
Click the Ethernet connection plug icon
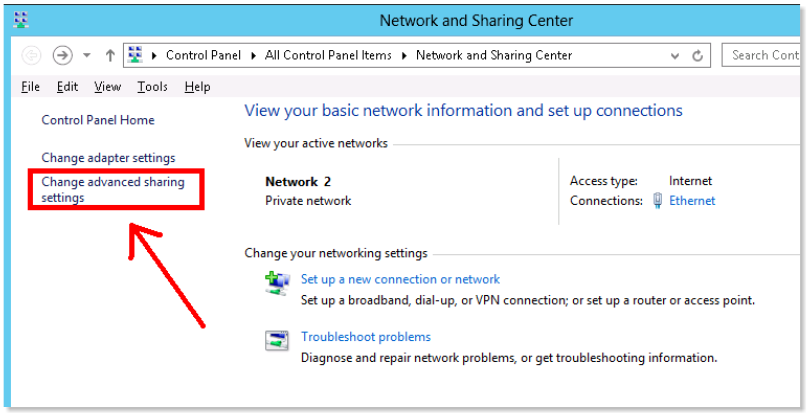point(657,200)
